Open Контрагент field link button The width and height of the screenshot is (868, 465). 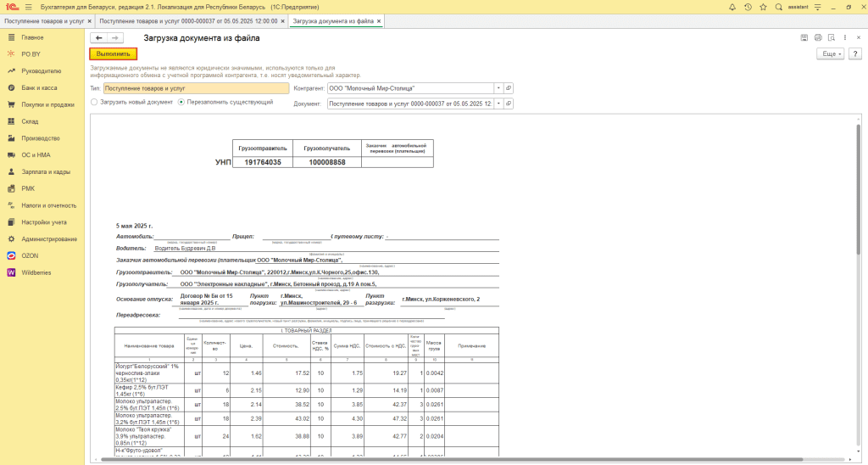click(x=509, y=88)
